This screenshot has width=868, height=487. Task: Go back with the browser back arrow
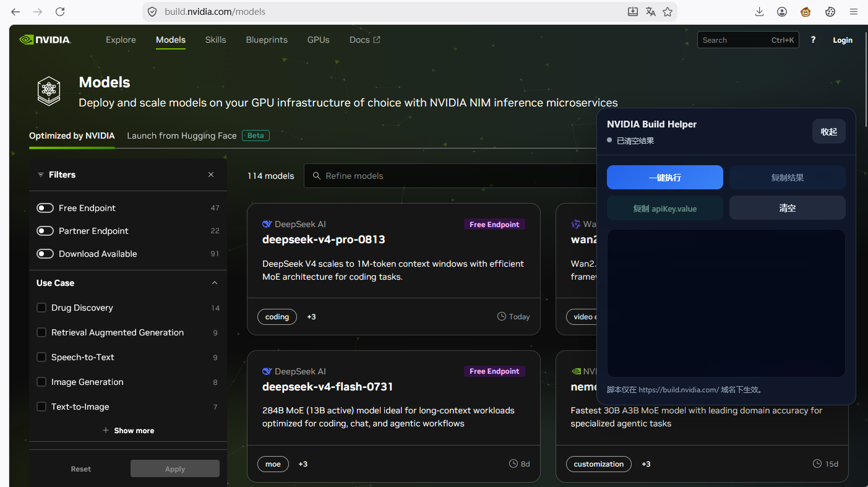15,12
